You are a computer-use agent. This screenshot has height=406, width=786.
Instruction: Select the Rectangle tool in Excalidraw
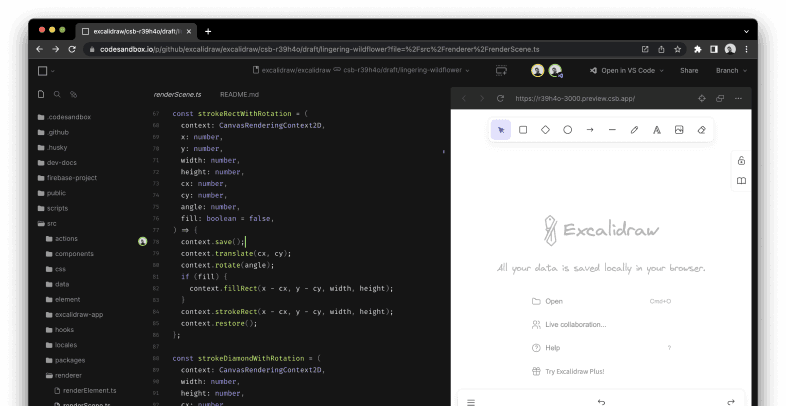click(523, 130)
